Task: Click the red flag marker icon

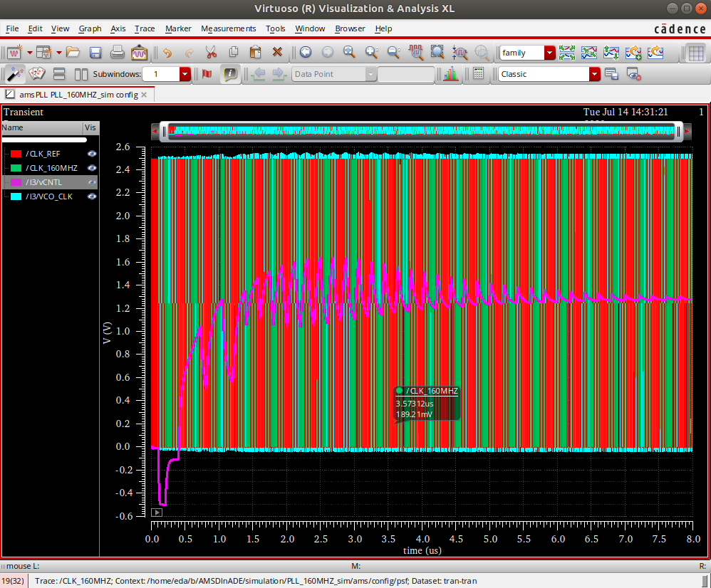Action: 207,74
